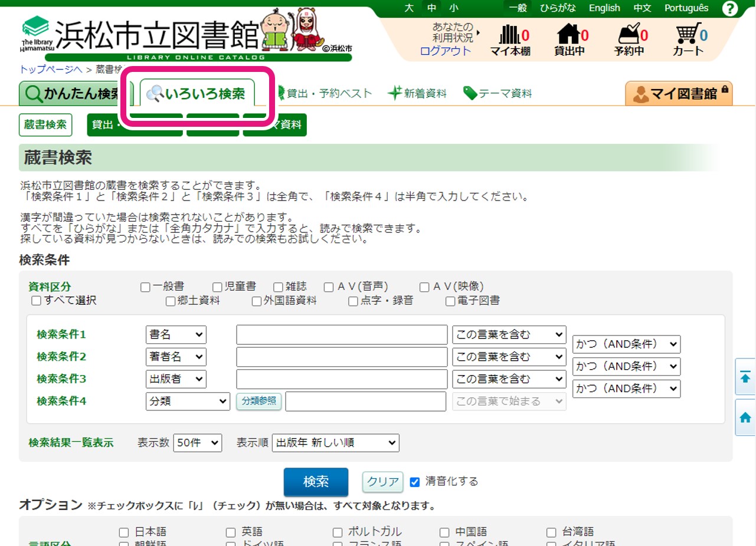The image size is (756, 546).
Task: Click the blue 検索 button
Action: pos(316,482)
